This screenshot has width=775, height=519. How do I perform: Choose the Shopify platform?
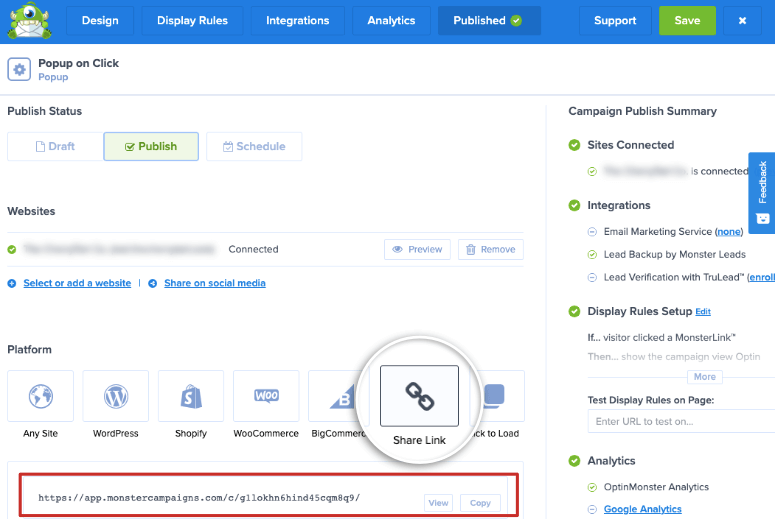click(x=191, y=396)
